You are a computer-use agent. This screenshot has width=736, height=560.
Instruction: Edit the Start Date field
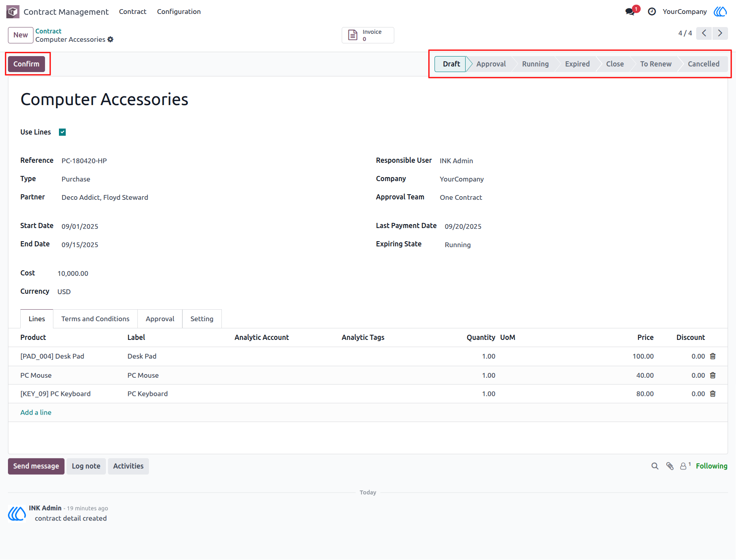[80, 226]
